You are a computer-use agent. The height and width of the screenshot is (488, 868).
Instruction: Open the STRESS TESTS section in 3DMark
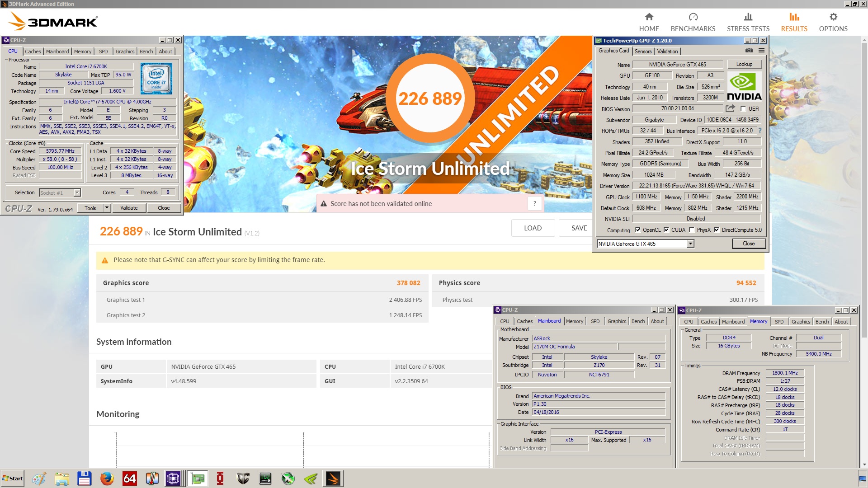pos(748,22)
